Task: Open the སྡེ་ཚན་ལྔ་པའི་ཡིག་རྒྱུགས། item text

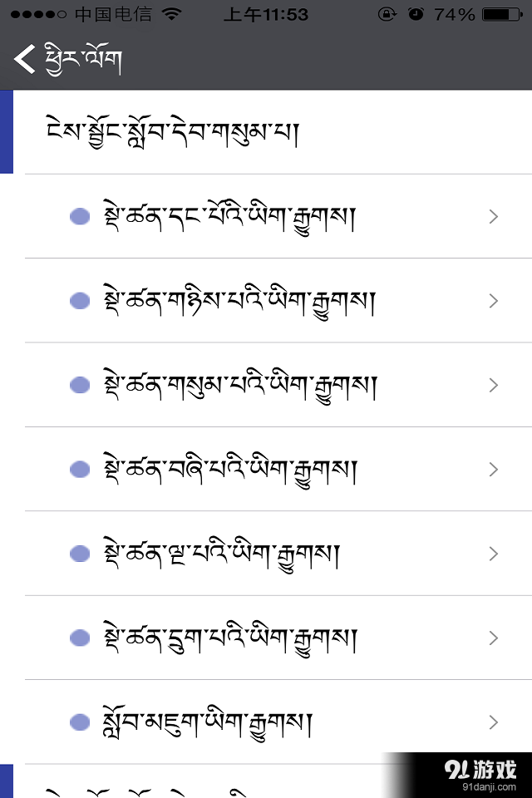Action: [x=220, y=554]
